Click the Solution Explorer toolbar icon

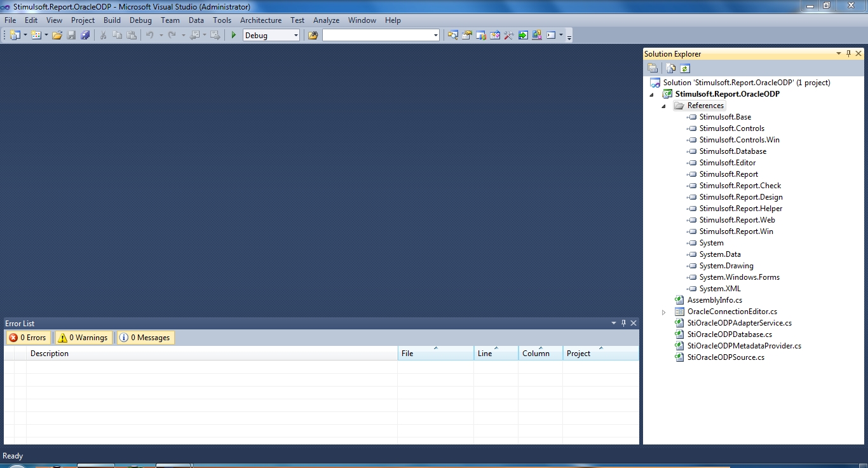pyautogui.click(x=452, y=36)
